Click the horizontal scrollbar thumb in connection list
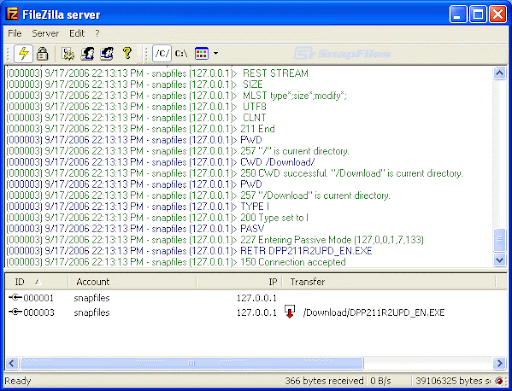512x391 pixels. pos(192,363)
